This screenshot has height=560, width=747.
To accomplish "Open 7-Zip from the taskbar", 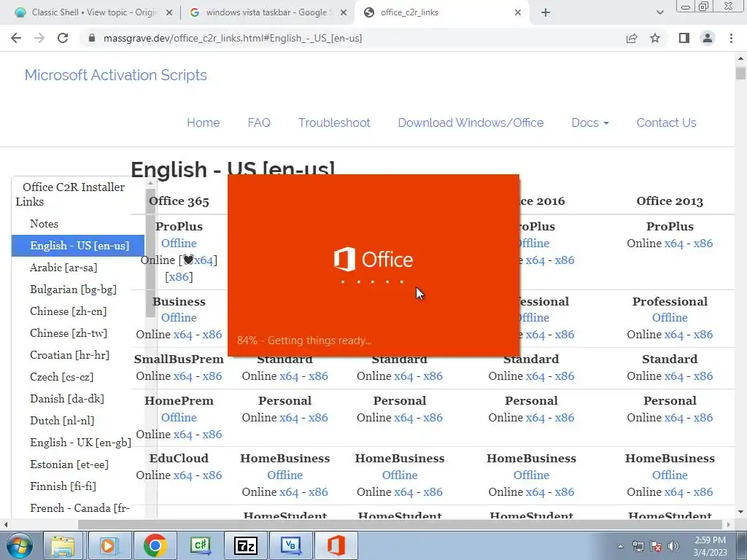I will click(x=246, y=545).
